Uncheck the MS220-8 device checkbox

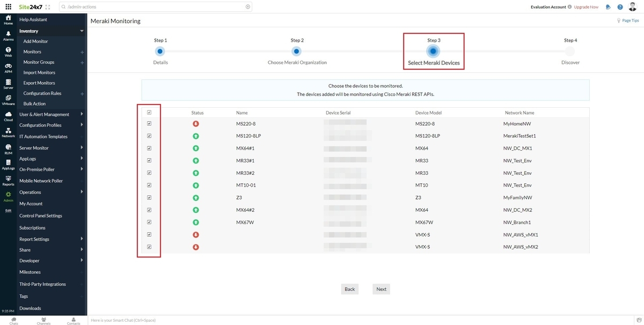tap(149, 124)
